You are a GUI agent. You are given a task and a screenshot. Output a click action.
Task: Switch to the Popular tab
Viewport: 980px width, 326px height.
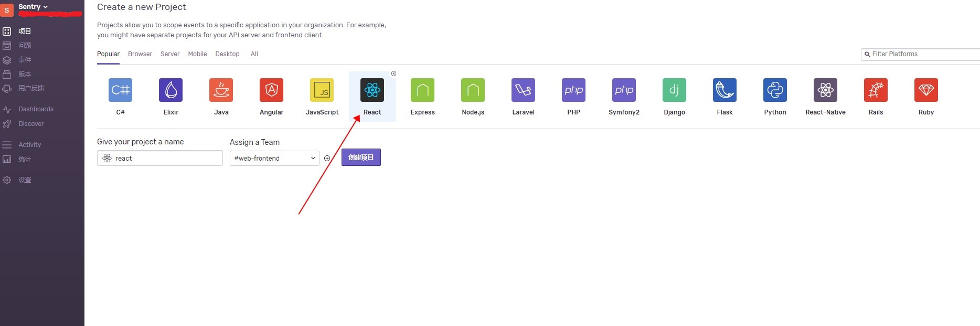[x=108, y=54]
